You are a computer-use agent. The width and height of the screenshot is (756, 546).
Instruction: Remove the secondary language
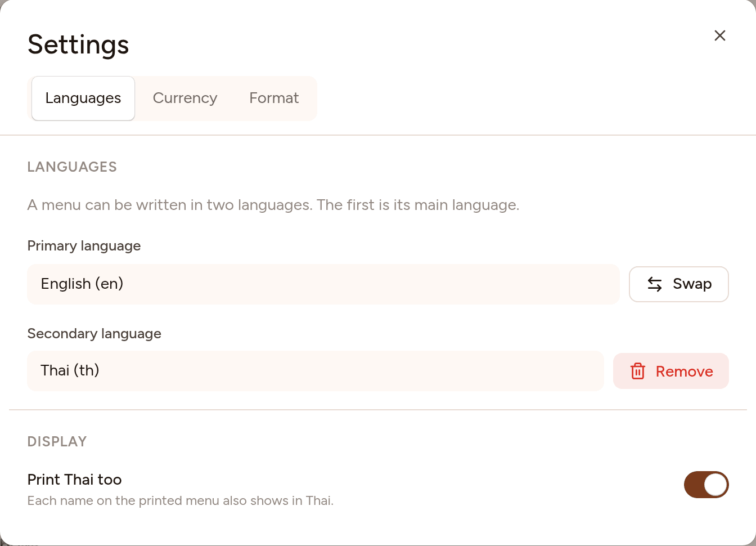pos(670,371)
